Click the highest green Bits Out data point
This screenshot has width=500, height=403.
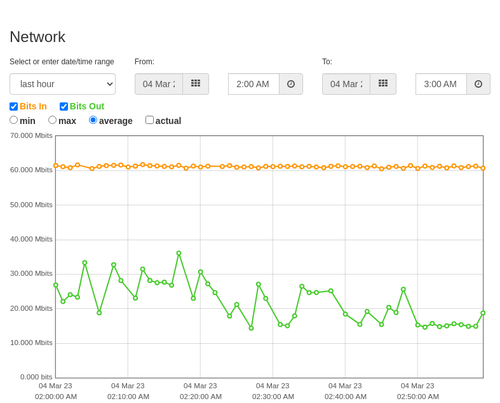(x=179, y=253)
